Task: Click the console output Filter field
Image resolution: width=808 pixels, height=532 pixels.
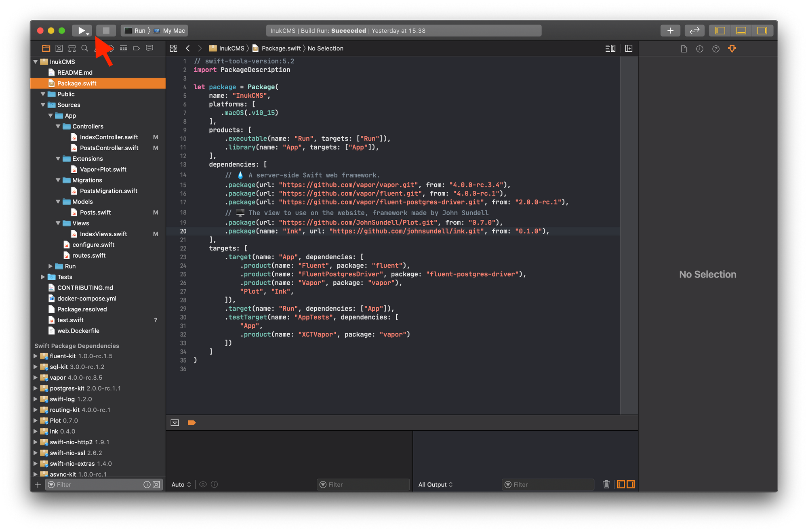Action: tap(548, 484)
